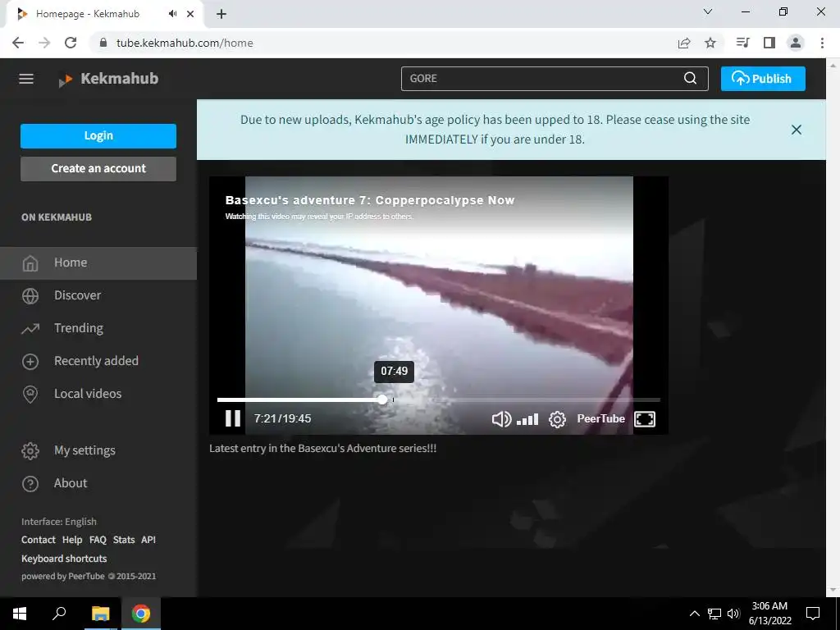This screenshot has width=840, height=630.
Task: Click the Discover globe icon
Action: pyautogui.click(x=30, y=295)
